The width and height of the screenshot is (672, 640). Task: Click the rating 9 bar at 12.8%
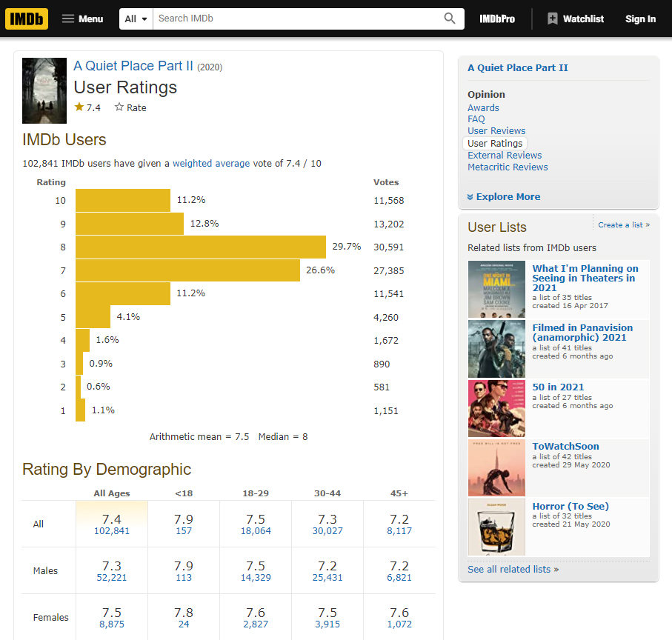(130, 224)
